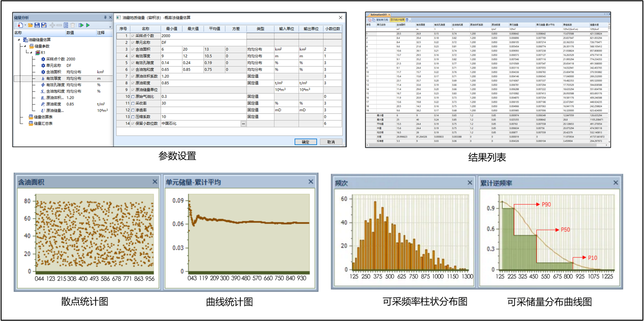
Task: Click the save-as icon with pencil
Action: [44, 25]
